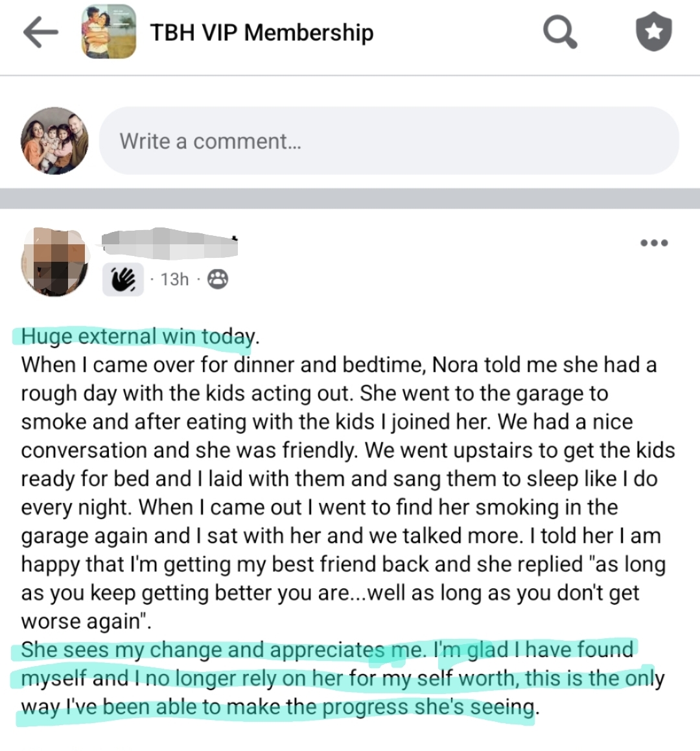Click your family profile picture beside the comment box
700x751 pixels.
pyautogui.click(x=54, y=141)
